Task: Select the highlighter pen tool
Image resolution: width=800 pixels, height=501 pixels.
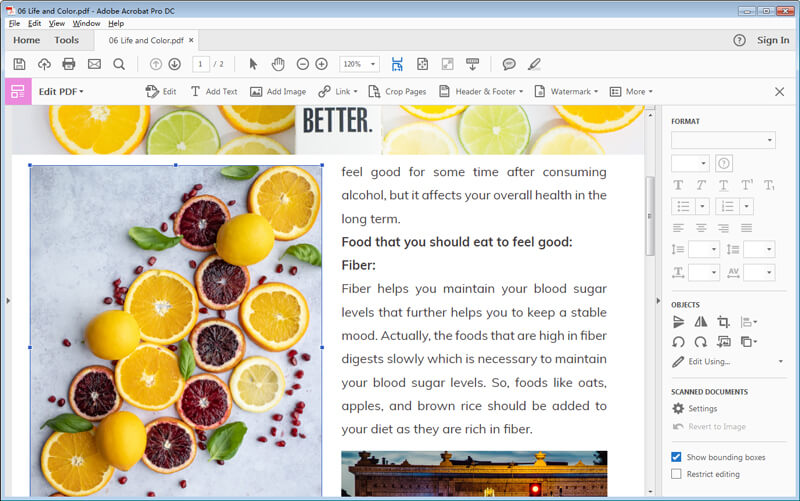Action: pos(534,64)
